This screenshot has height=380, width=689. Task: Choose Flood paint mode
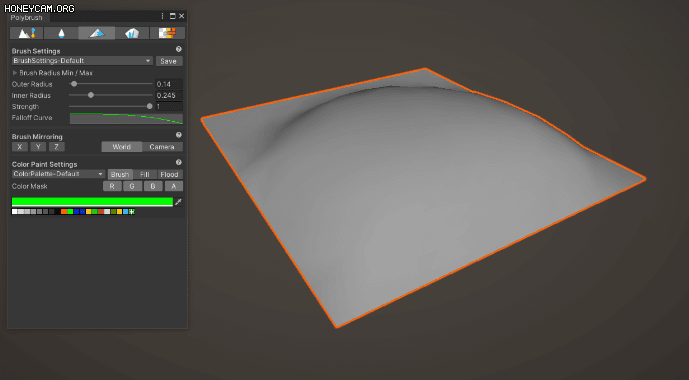pos(170,174)
